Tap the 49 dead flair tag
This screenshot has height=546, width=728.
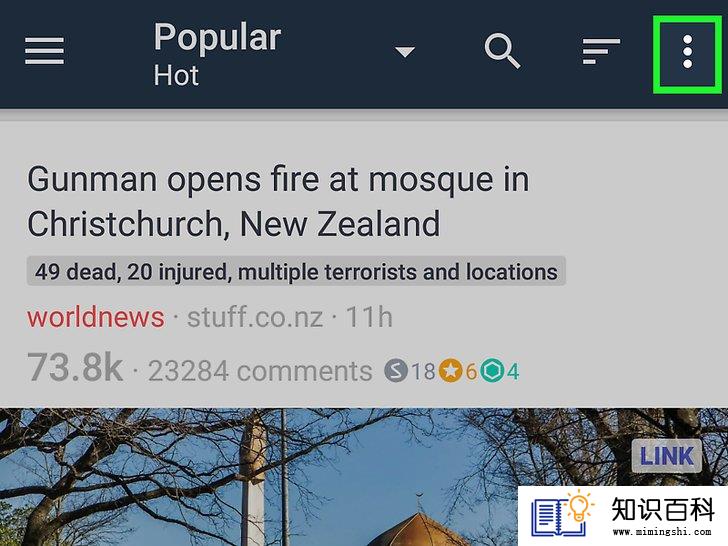296,272
